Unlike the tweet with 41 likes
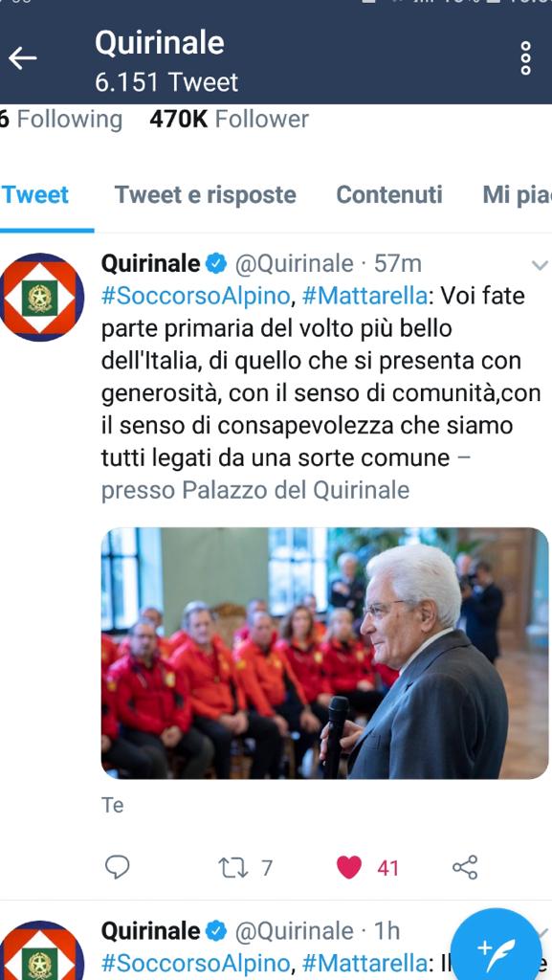552x980 pixels. (x=348, y=867)
